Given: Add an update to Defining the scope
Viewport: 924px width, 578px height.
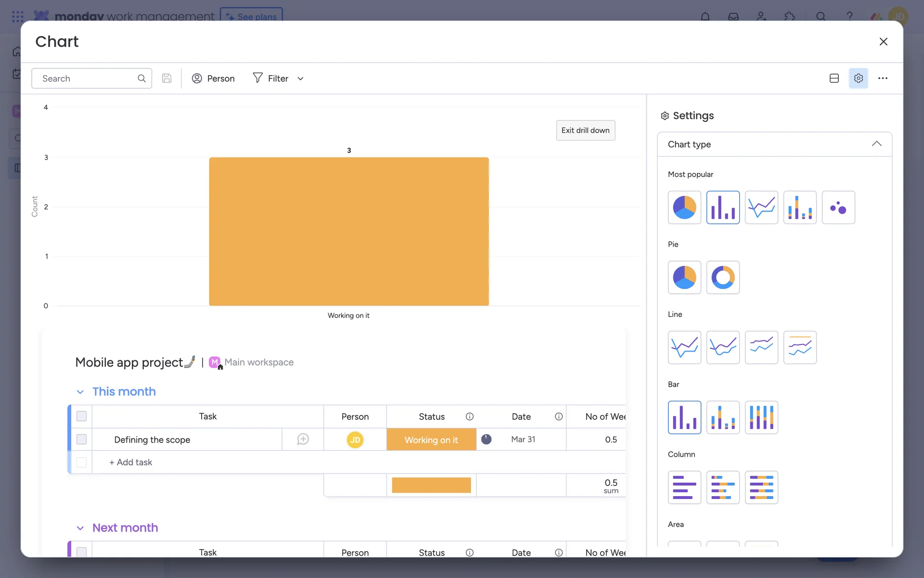Looking at the screenshot, I should point(303,439).
